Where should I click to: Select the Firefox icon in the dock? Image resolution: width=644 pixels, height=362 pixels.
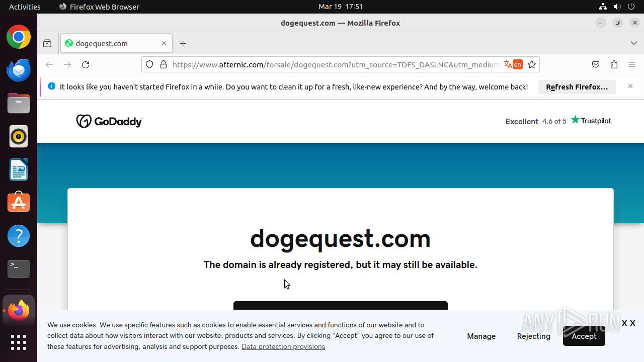19,310
